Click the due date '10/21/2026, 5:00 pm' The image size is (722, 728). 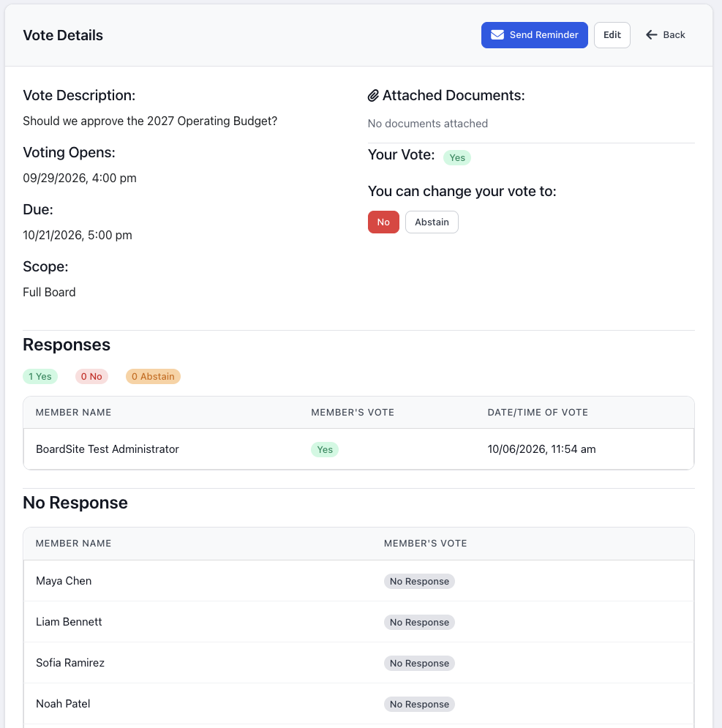pos(78,236)
